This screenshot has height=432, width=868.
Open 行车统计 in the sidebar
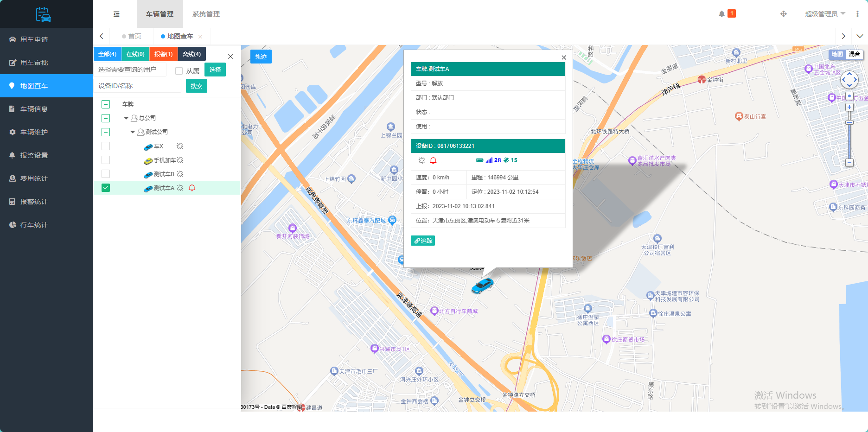coord(46,225)
